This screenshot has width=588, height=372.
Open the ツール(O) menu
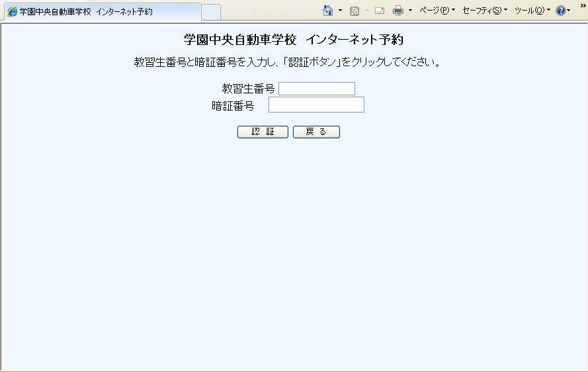(532, 11)
